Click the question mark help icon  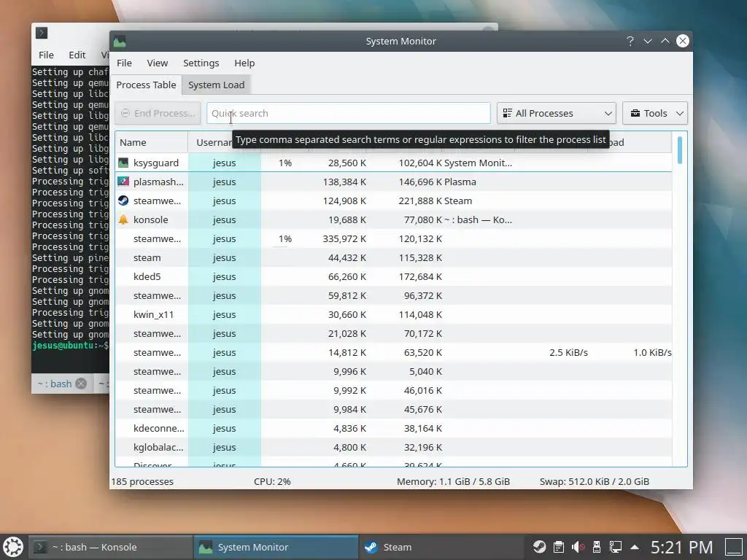[x=630, y=41]
